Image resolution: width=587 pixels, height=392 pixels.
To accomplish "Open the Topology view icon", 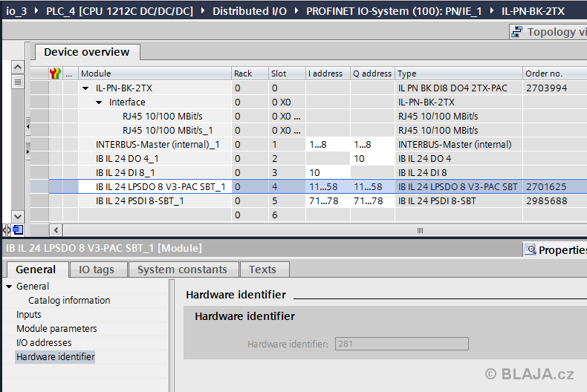I will click(x=517, y=32).
